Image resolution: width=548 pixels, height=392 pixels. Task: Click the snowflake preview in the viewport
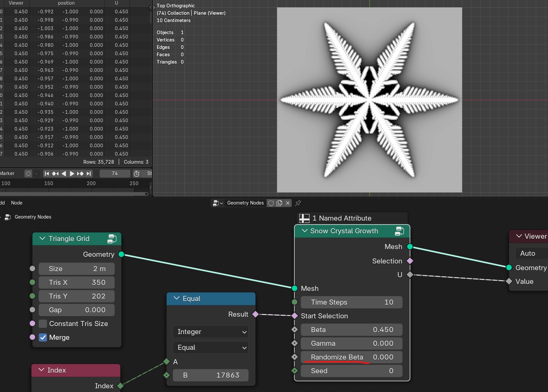369,100
